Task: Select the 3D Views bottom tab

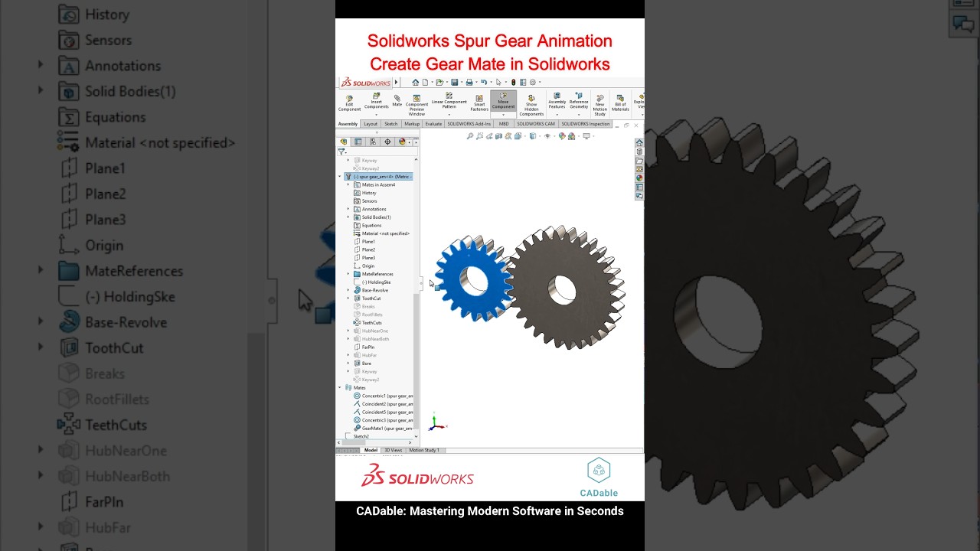Action: click(393, 450)
